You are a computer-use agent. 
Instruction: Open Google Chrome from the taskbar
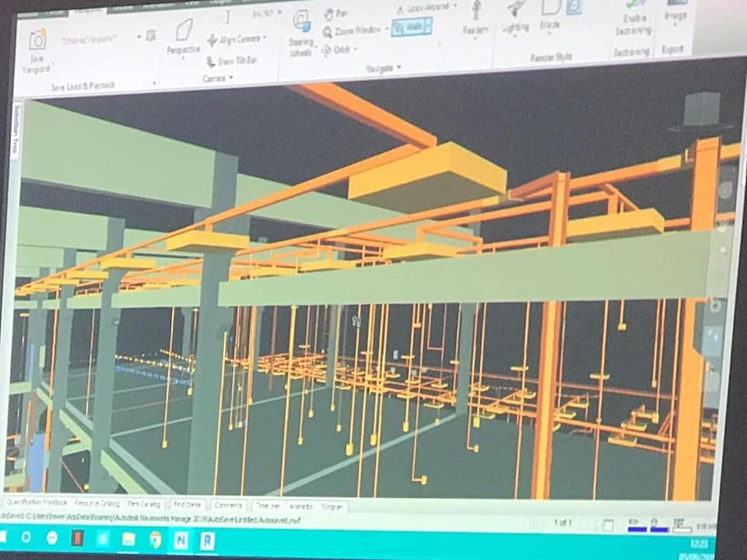(155, 540)
